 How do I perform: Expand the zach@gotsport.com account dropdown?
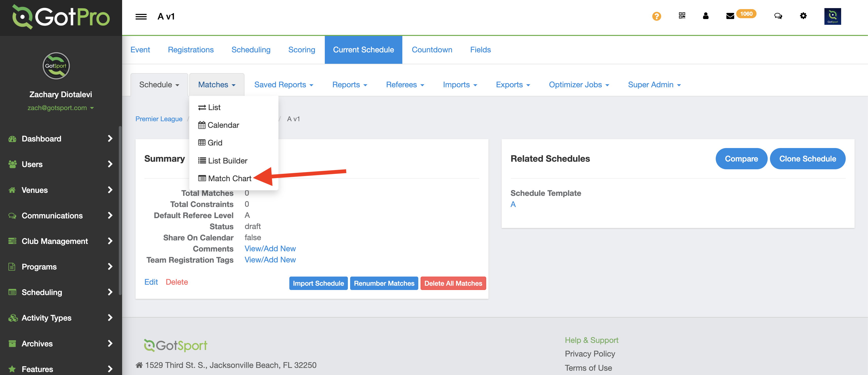point(61,108)
